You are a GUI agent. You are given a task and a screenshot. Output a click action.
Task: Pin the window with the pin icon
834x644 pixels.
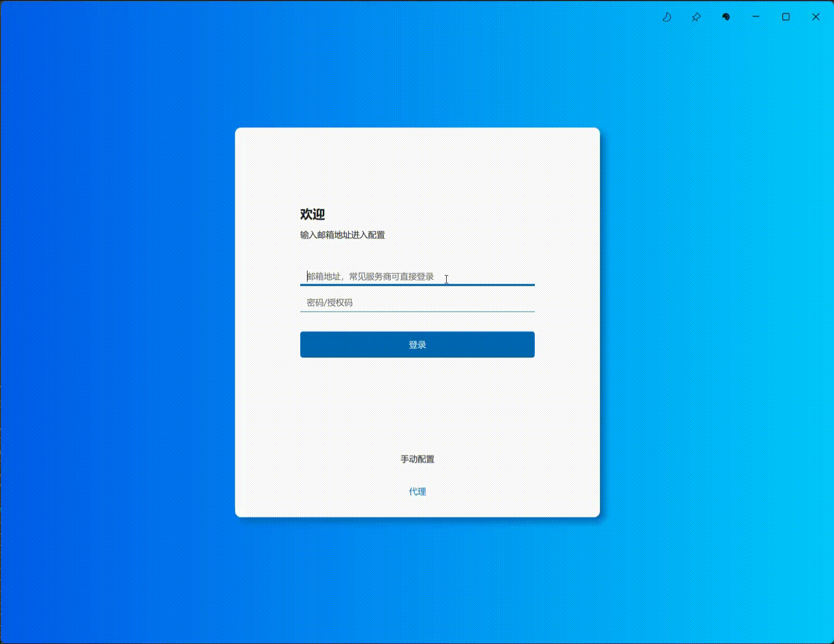coord(696,17)
